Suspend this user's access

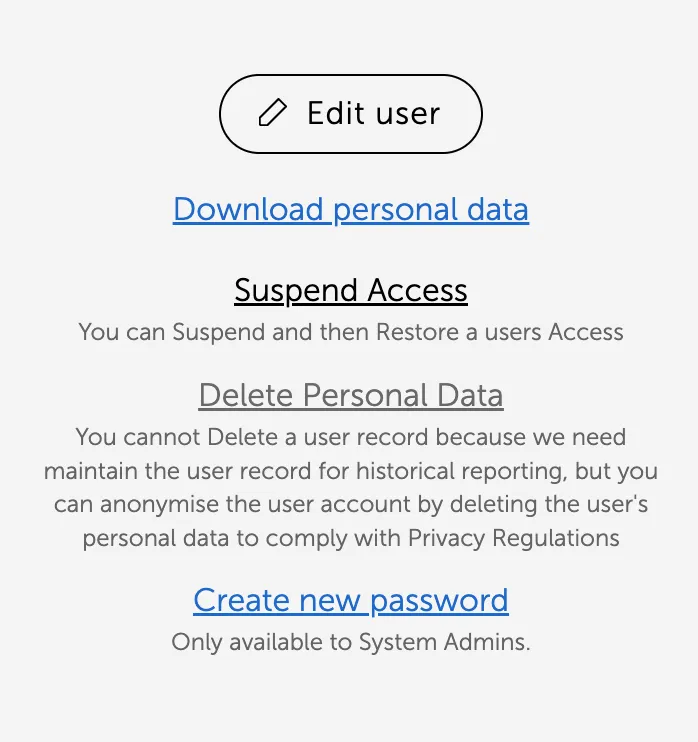pyautogui.click(x=350, y=291)
